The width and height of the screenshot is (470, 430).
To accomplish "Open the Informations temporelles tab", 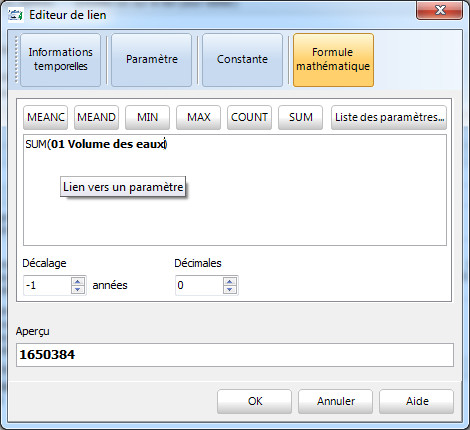I will coord(60,60).
